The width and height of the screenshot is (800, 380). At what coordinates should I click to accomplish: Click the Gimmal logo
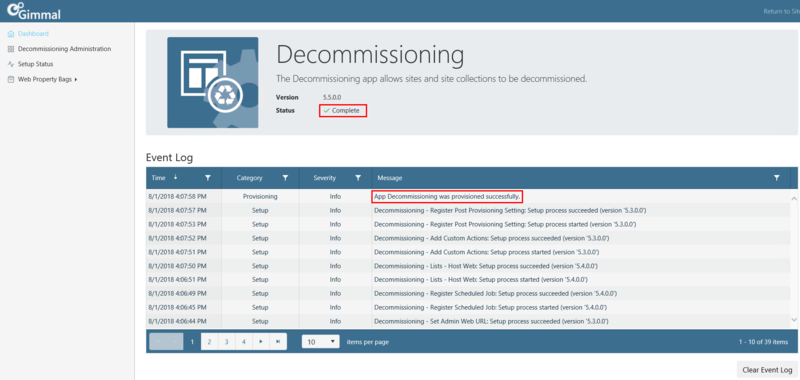click(x=34, y=11)
